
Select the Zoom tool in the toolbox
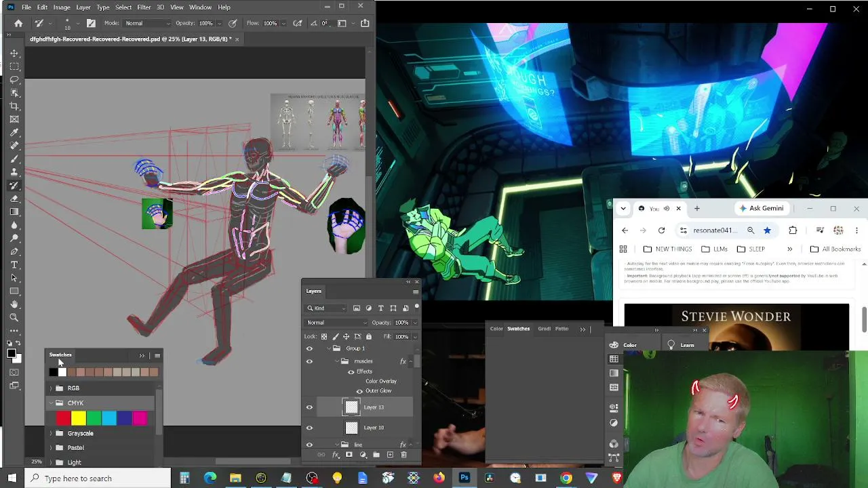[x=14, y=317]
